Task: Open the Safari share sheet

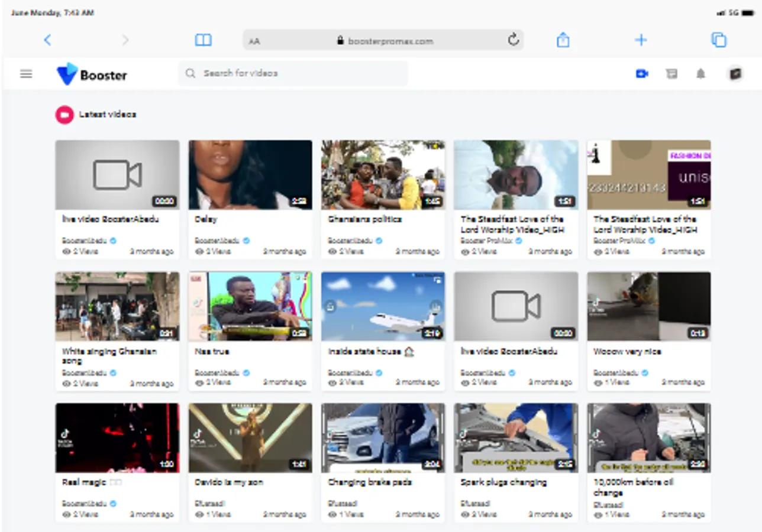Action: 563,40
